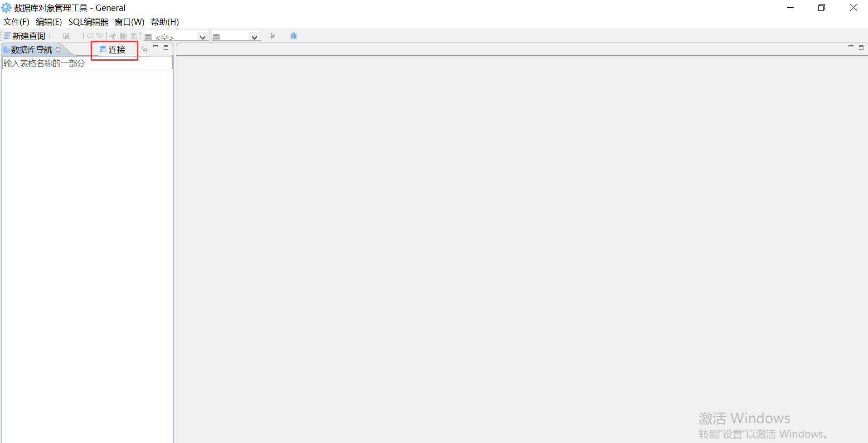Click the 连接 button

tap(112, 49)
